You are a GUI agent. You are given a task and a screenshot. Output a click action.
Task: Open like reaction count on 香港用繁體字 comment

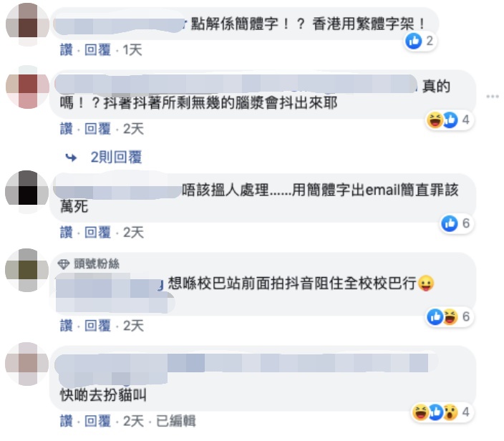(420, 41)
